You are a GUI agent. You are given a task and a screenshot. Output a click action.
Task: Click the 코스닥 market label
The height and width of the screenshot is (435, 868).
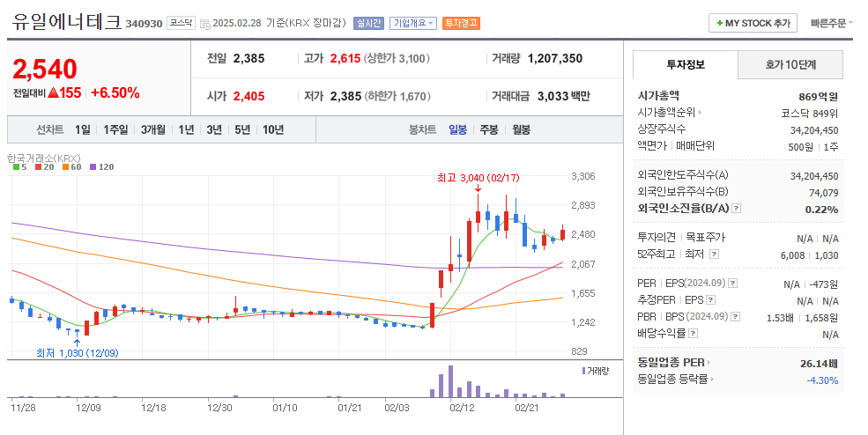click(181, 23)
